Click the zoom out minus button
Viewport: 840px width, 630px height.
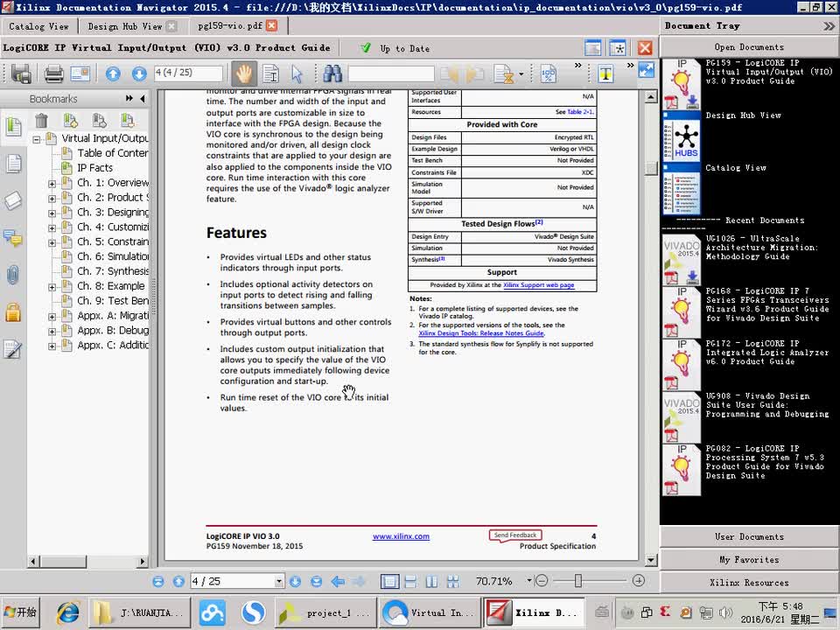[541, 581]
